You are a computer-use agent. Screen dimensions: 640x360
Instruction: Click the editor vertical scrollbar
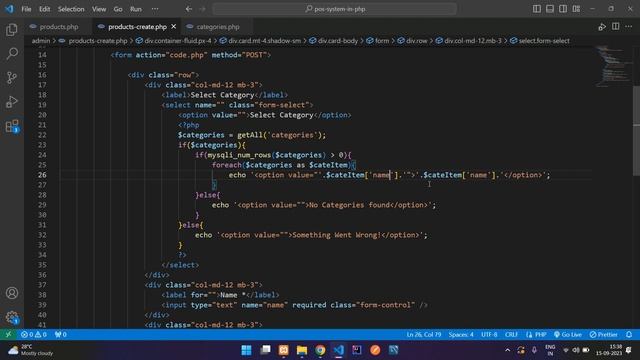[x=636, y=131]
